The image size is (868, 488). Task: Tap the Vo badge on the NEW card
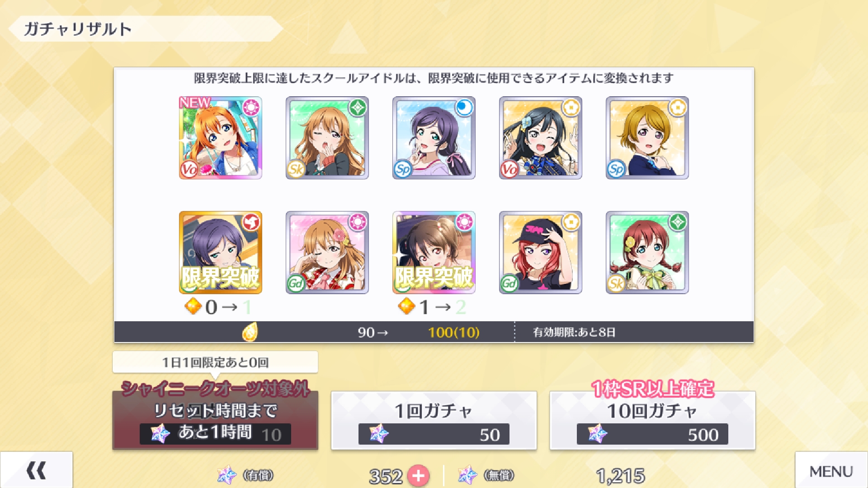pyautogui.click(x=189, y=169)
